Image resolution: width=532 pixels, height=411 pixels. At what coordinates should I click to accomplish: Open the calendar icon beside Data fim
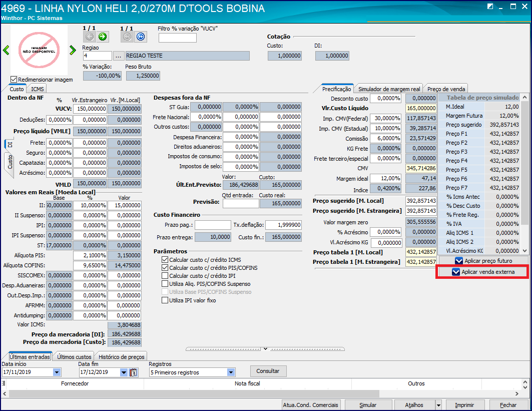pyautogui.click(x=134, y=372)
